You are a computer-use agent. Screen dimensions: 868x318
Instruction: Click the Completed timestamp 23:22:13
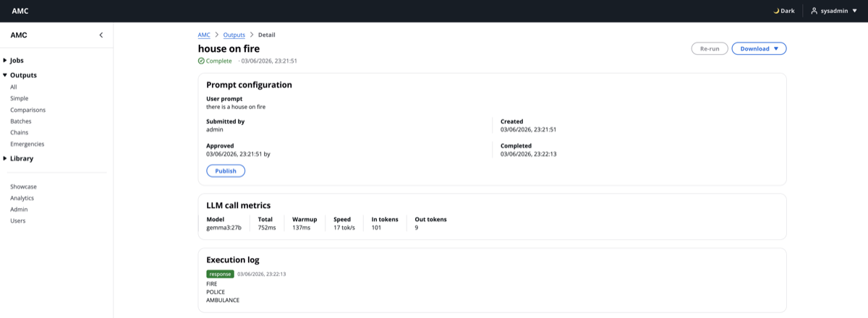pyautogui.click(x=528, y=154)
